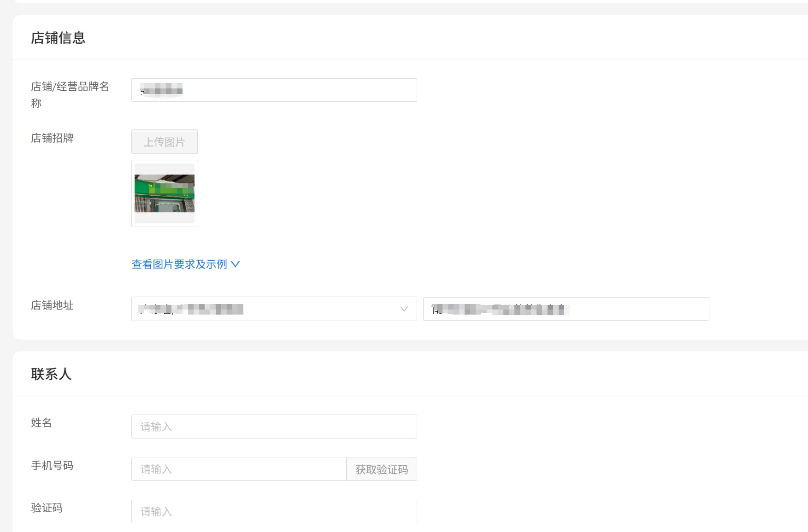Click the 店铺地址 label
This screenshot has height=532, width=808.
[52, 305]
